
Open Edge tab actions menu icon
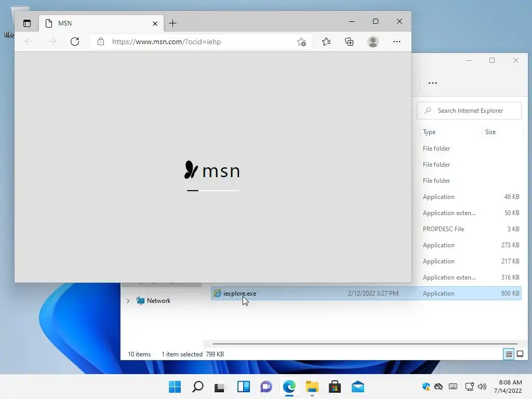tap(27, 23)
